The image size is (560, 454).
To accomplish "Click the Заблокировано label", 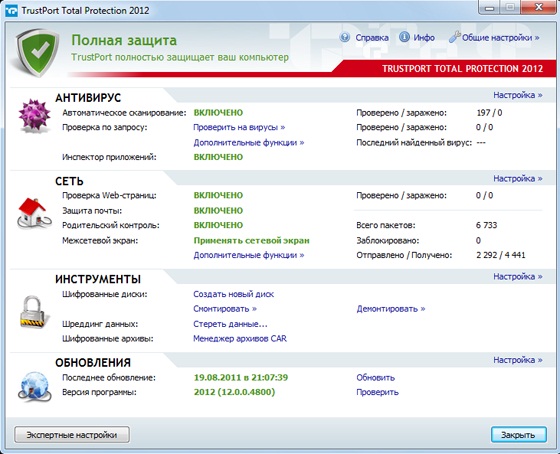I will (x=388, y=241).
